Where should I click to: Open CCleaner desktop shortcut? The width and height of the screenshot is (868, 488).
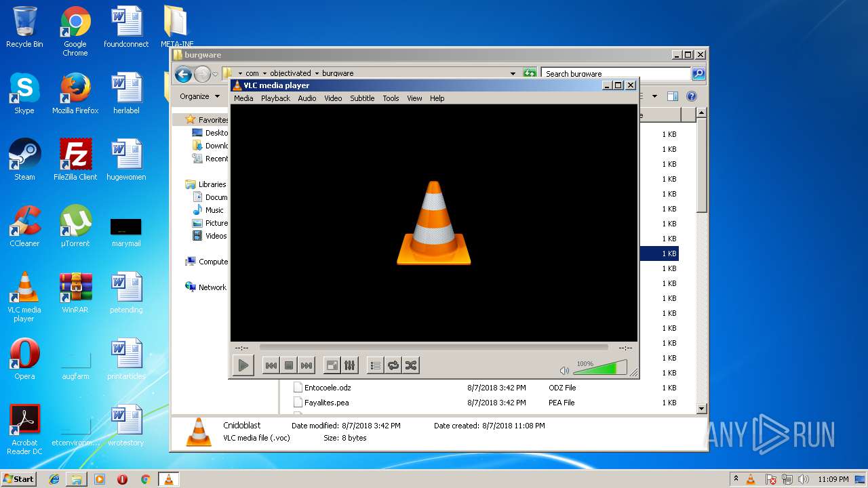pos(24,226)
